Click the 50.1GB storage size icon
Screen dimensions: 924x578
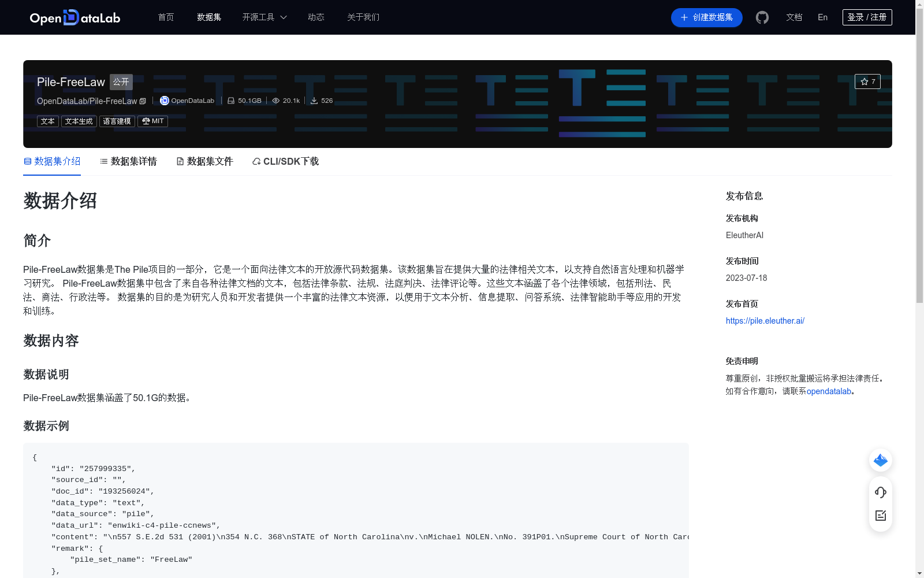[x=231, y=101]
